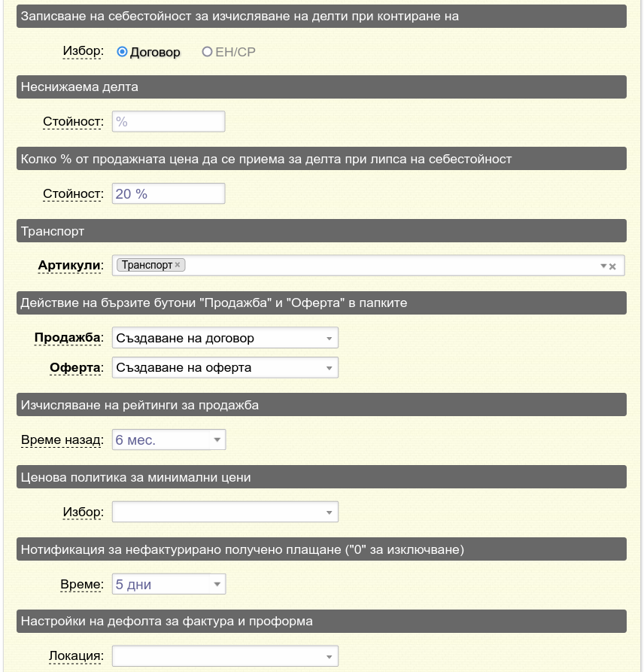Screen dimensions: 644x672
Task: Open the Време 5 дни dropdown arrow
Action: (217, 584)
